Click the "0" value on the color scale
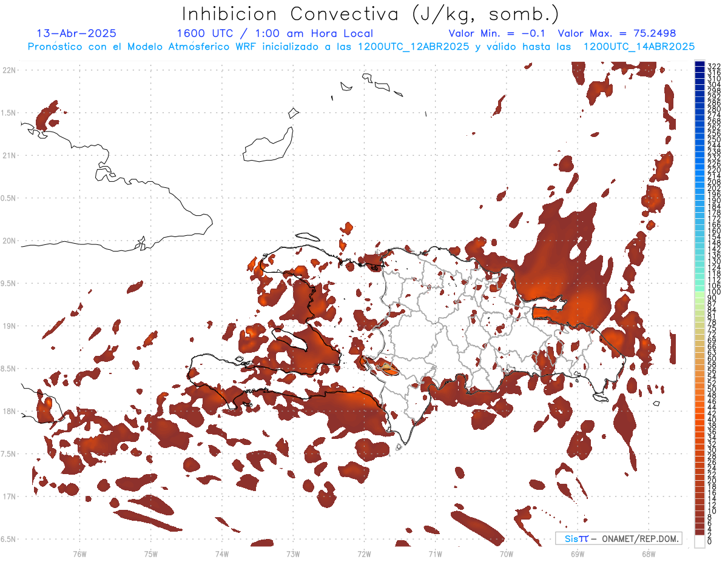Image resolution: width=728 pixels, height=562 pixels. (x=710, y=541)
